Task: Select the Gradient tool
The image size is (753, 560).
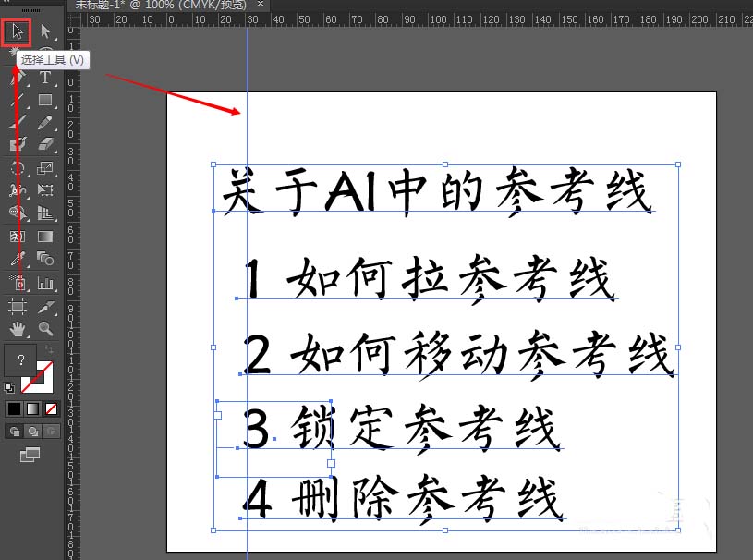Action: pos(45,237)
